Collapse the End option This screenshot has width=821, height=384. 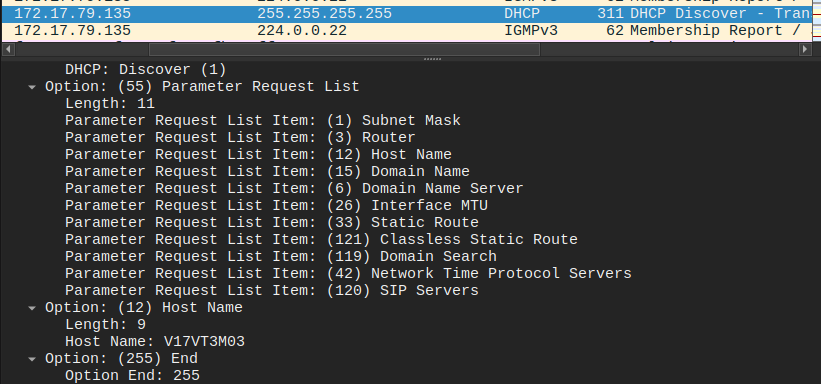32,359
